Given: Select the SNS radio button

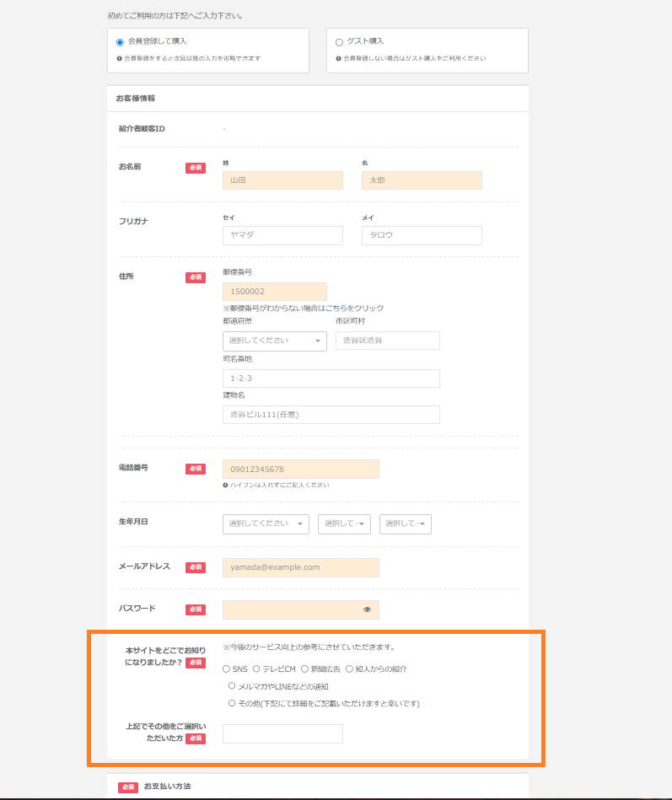Looking at the screenshot, I should [x=226, y=668].
